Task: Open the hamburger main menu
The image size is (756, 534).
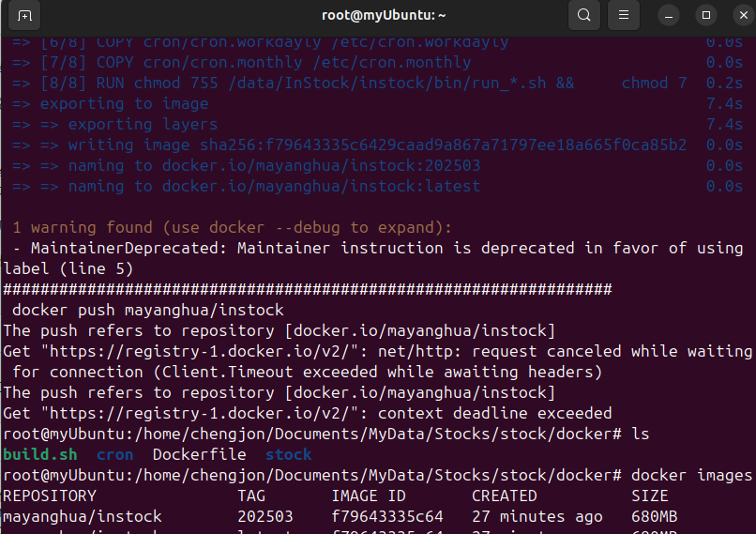Action: [624, 15]
